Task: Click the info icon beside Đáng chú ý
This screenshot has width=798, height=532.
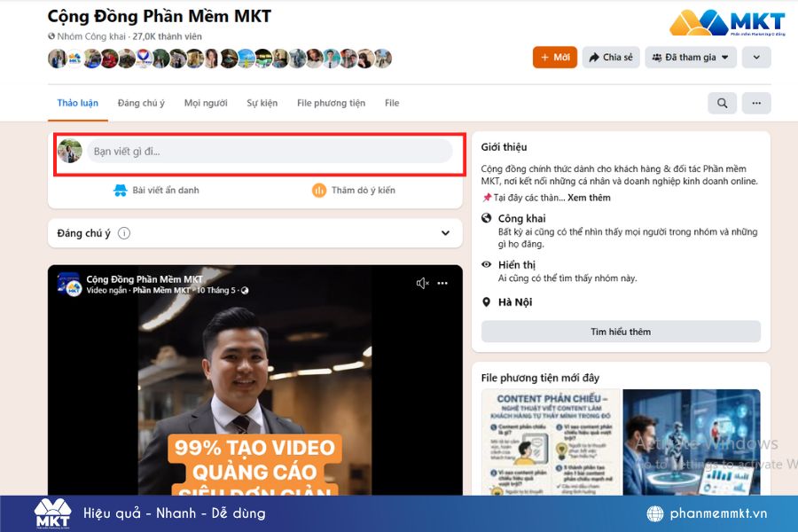Action: pos(123,233)
